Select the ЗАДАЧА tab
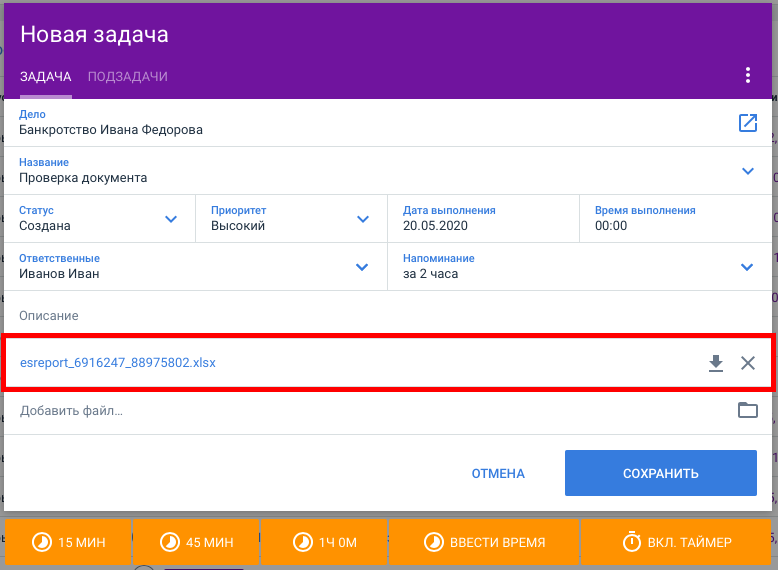 [x=46, y=77]
